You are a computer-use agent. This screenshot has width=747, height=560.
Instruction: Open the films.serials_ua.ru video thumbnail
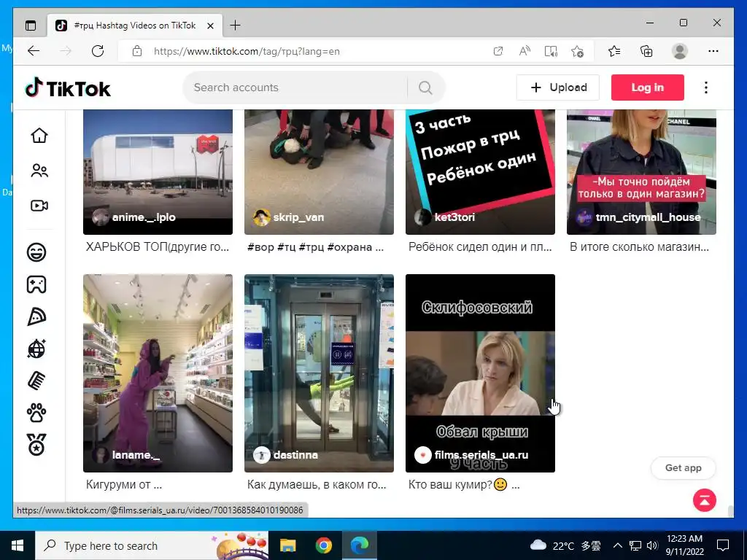[x=480, y=373]
